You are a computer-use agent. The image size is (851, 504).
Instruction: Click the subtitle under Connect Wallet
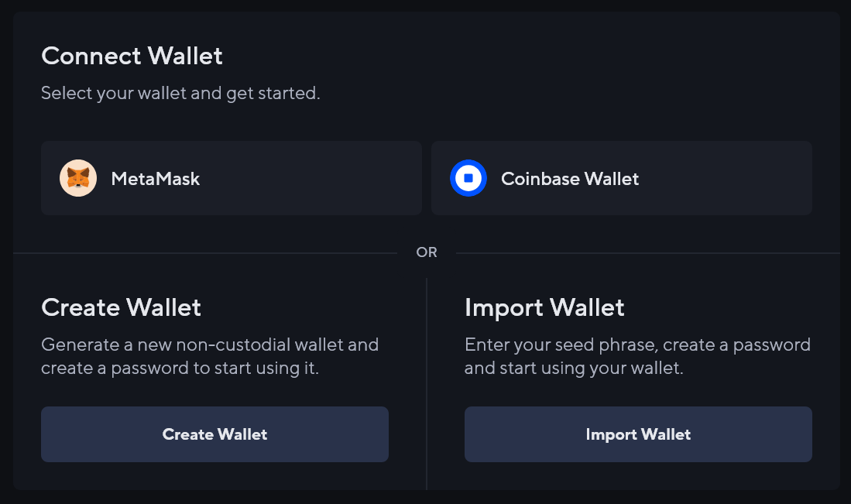[x=180, y=93]
